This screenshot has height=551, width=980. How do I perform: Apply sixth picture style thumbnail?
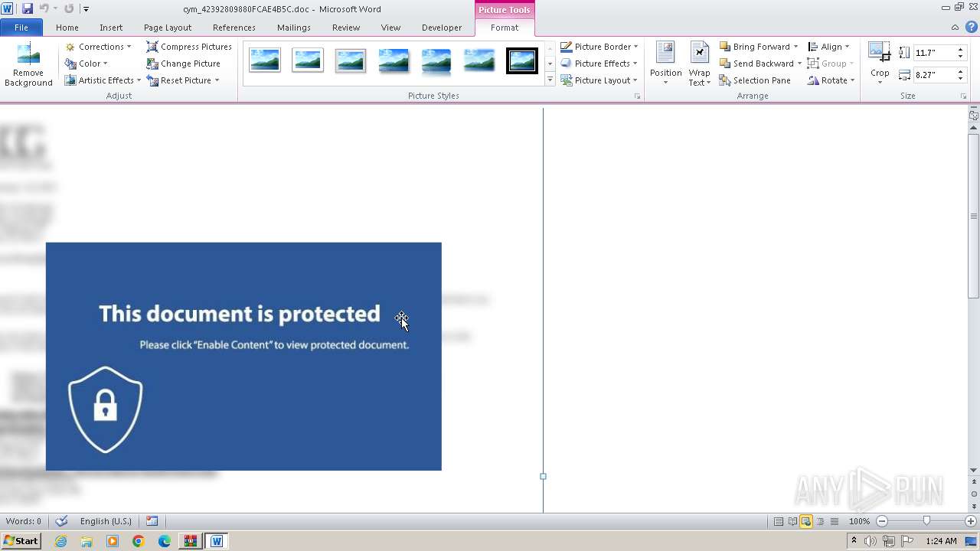(x=479, y=60)
